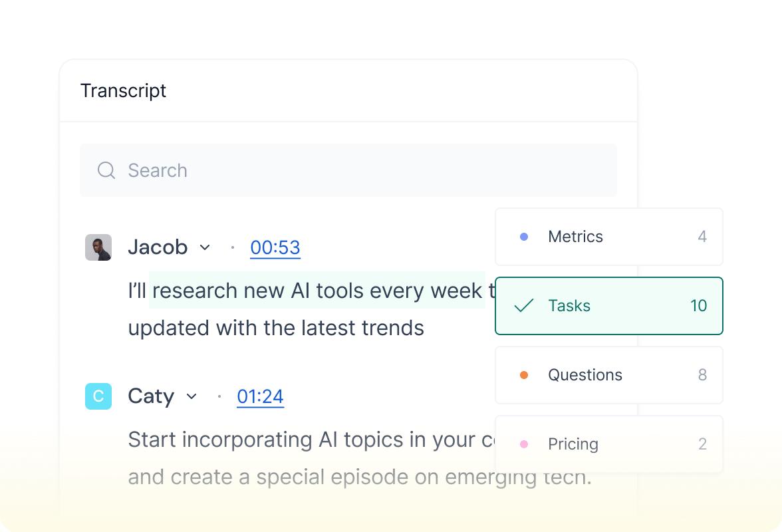Click Jacob's speaker name
This screenshot has height=532, width=782.
click(x=158, y=247)
